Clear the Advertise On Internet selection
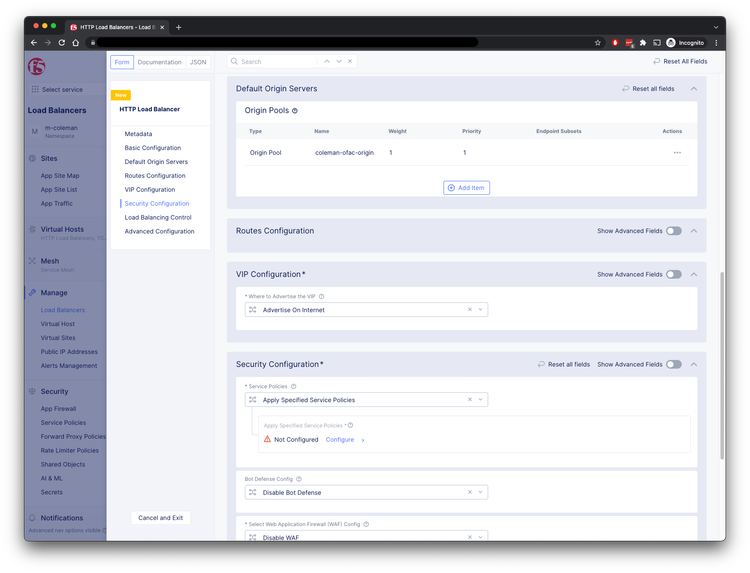 470,310
